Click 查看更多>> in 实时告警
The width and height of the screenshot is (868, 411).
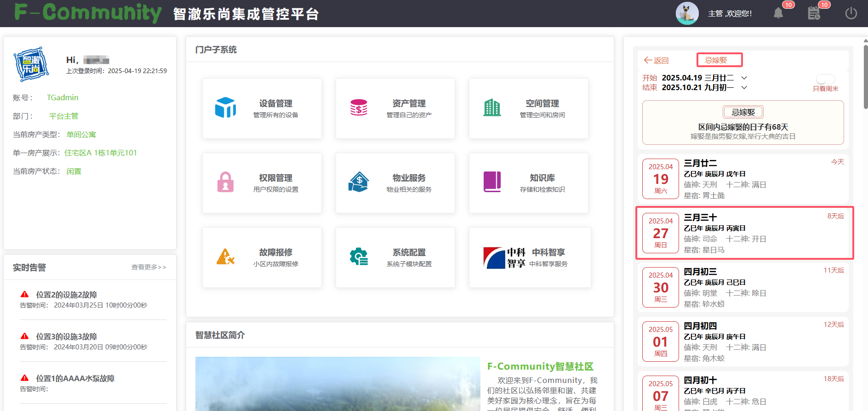click(x=149, y=267)
